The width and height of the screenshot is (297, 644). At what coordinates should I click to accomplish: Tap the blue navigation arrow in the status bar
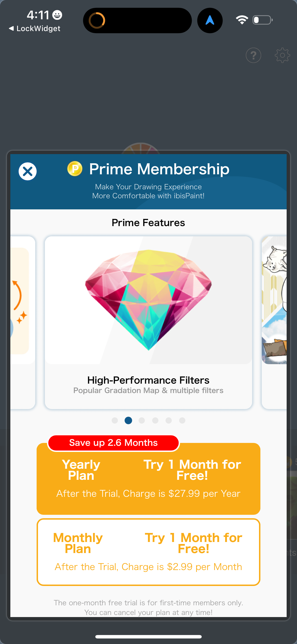(x=210, y=20)
